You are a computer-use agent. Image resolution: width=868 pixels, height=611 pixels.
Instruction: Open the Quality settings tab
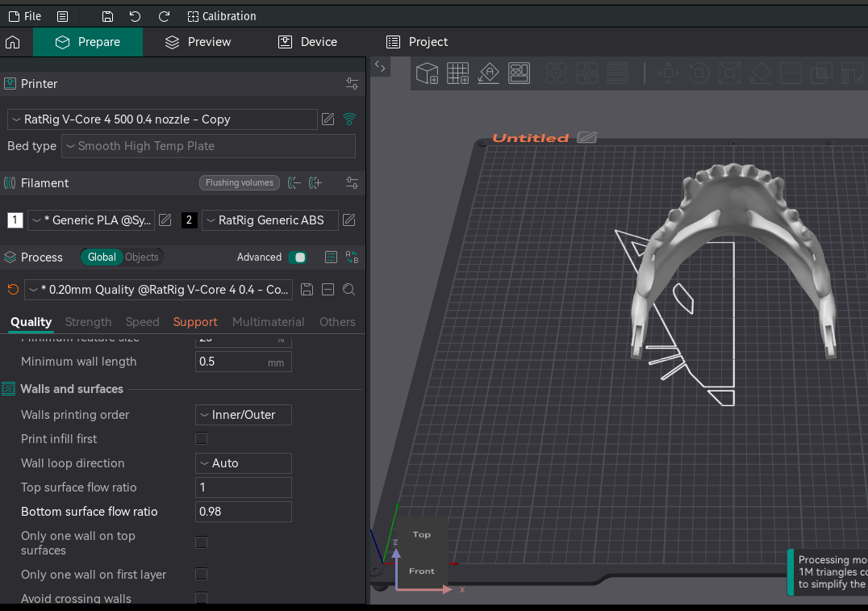(31, 322)
